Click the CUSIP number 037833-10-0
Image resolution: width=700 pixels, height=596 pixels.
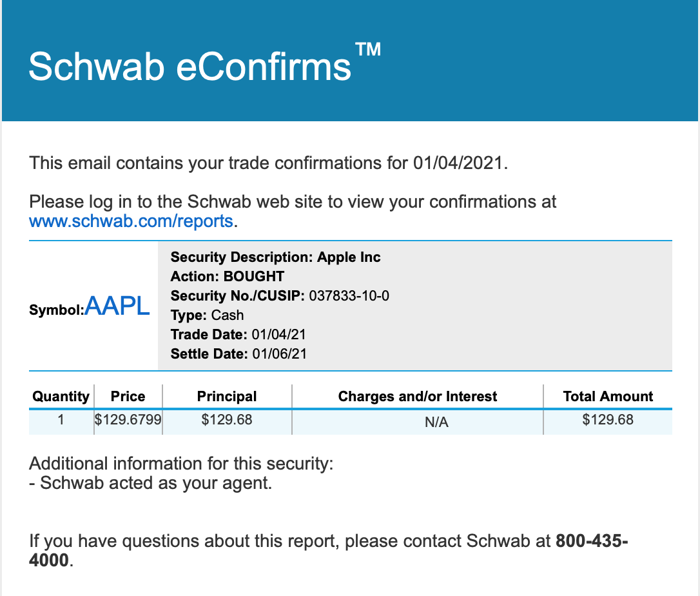click(349, 296)
